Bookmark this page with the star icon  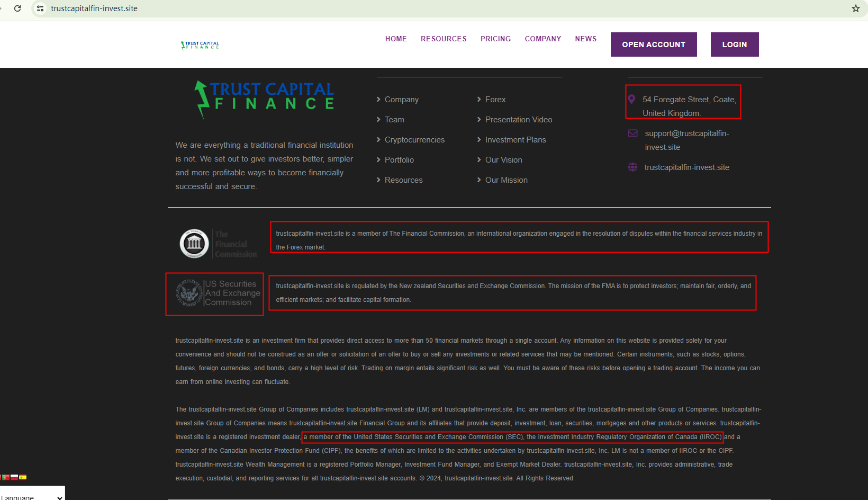(x=855, y=8)
